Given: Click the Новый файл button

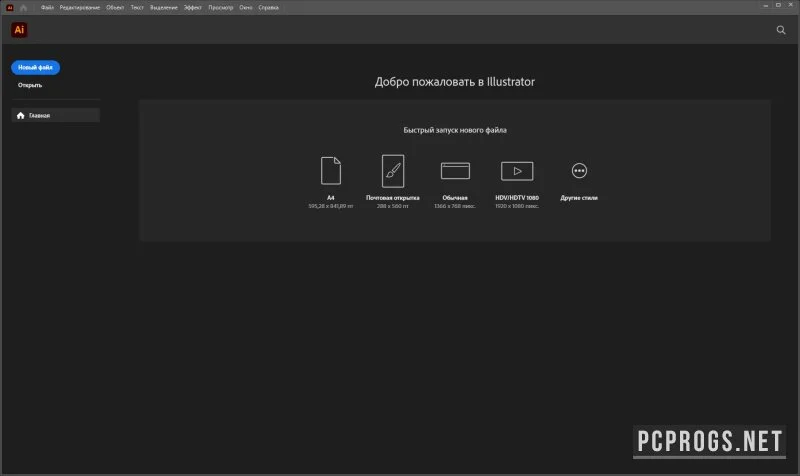Looking at the screenshot, I should [x=35, y=67].
